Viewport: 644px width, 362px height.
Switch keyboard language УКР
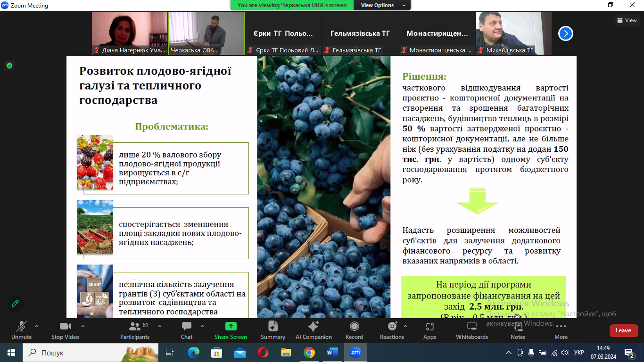(x=579, y=353)
